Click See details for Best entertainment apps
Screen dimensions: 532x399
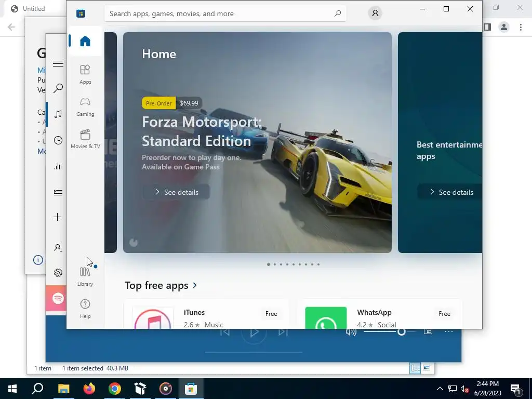(x=449, y=192)
